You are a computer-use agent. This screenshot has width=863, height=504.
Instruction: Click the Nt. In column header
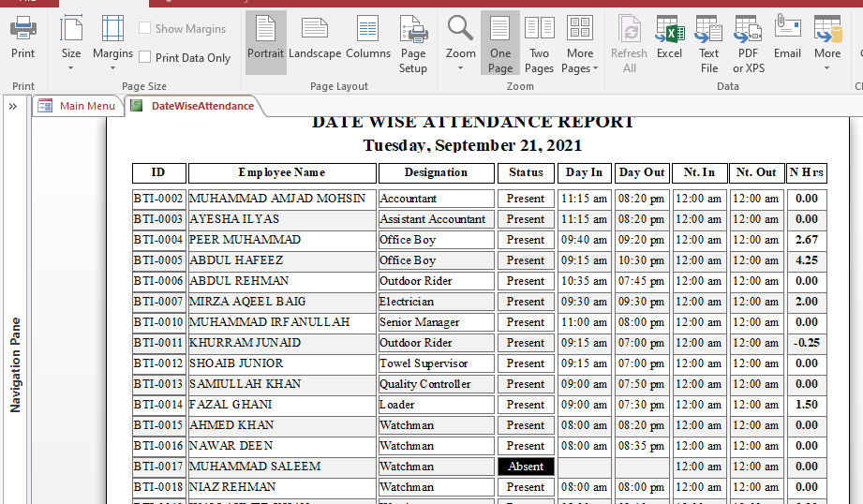coord(699,172)
